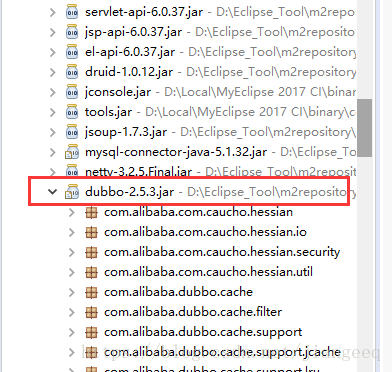
Task: Select package com.alibaba.com.caucho.hessian.security
Action: (222, 252)
